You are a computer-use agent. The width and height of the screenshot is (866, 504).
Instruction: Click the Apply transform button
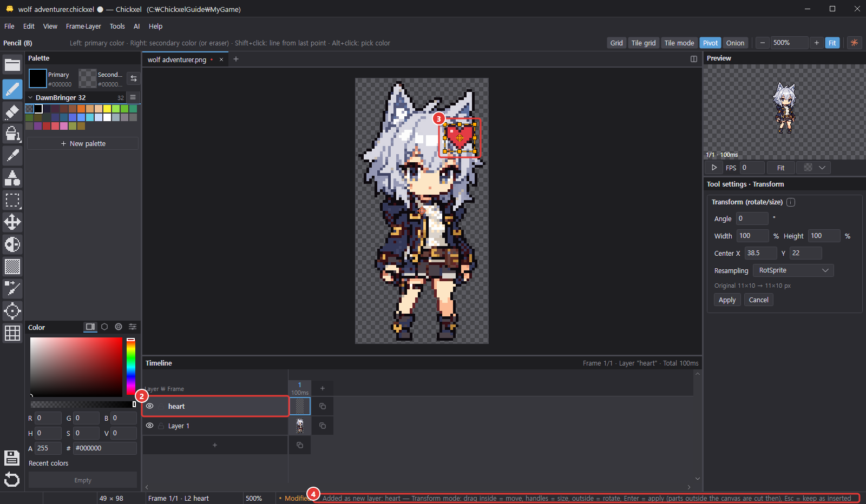[x=727, y=300]
